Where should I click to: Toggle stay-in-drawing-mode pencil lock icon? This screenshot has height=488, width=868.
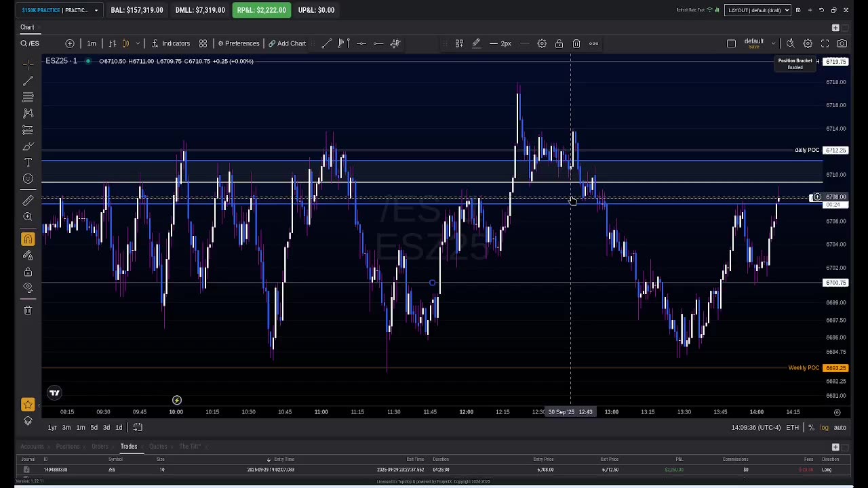click(28, 256)
